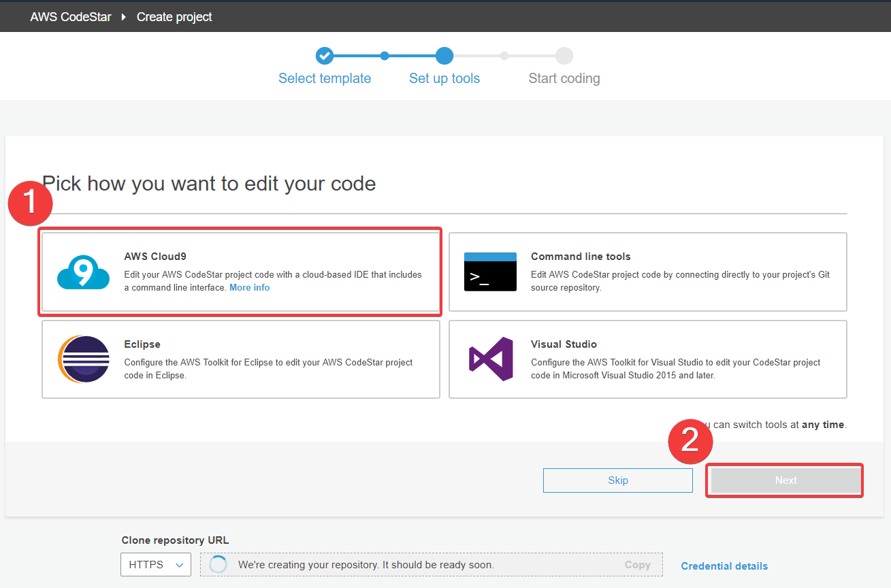The image size is (891, 588).
Task: Click the Pick how you want to edit heading
Action: coord(209,183)
